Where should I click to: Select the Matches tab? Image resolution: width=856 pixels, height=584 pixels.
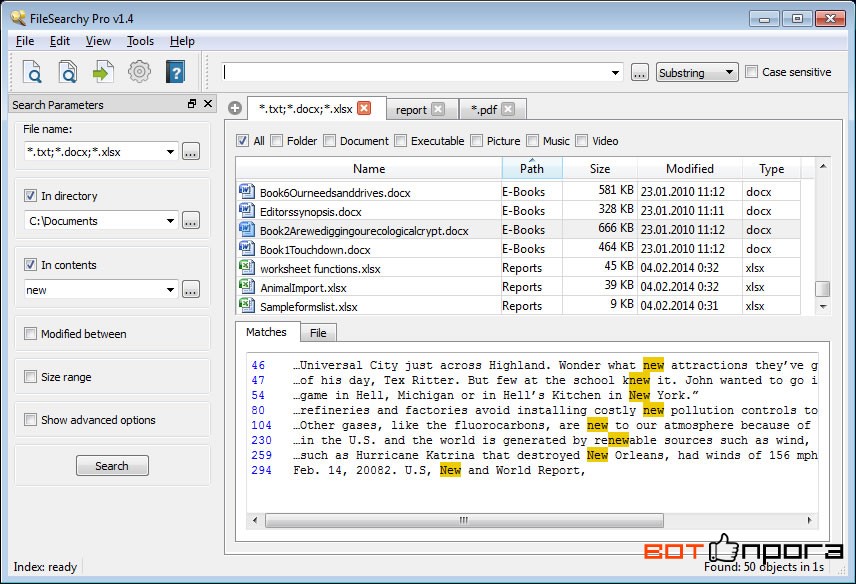click(266, 332)
